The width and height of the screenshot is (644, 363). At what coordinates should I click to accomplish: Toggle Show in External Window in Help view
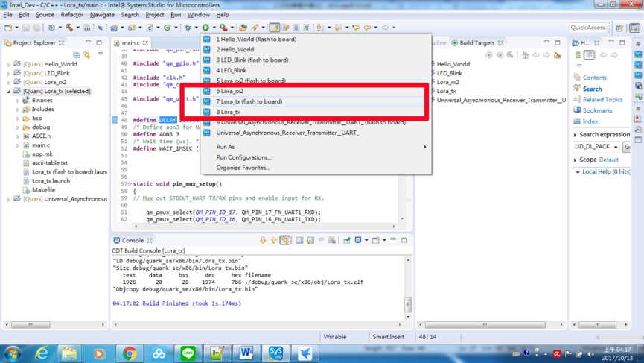(x=589, y=54)
